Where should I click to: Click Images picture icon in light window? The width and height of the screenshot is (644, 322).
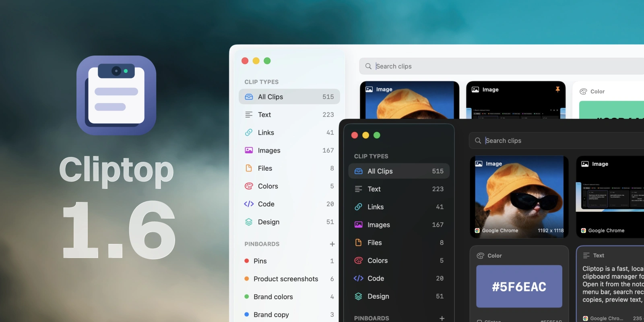(249, 150)
